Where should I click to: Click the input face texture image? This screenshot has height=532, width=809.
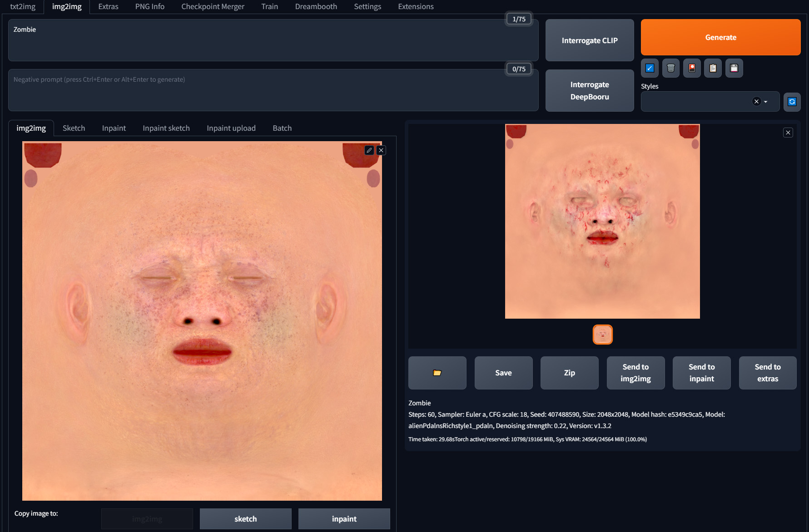coord(202,321)
